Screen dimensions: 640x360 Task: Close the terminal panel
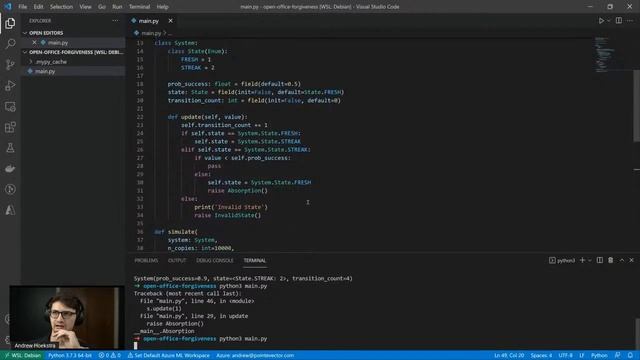pyautogui.click(x=631, y=260)
